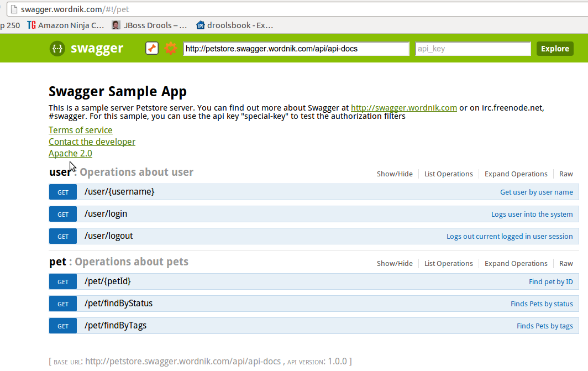Click the user resource heading
Viewport: 588px width, 371px height.
pos(60,172)
